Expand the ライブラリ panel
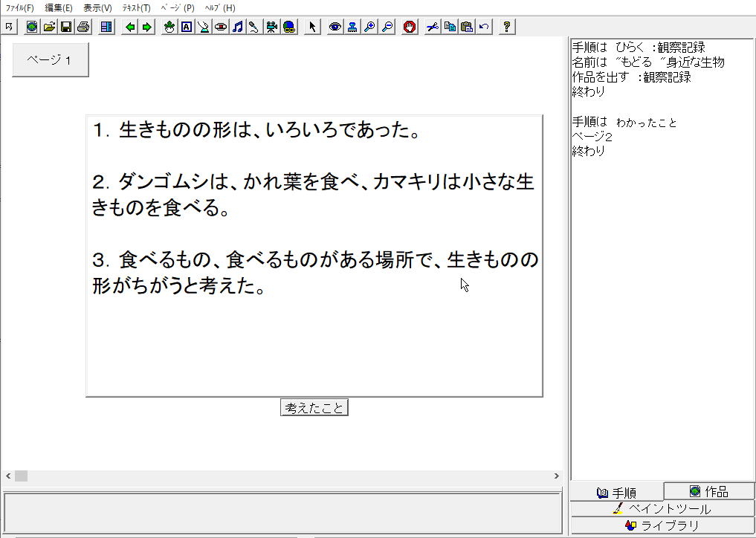The width and height of the screenshot is (756, 538). 662,526
